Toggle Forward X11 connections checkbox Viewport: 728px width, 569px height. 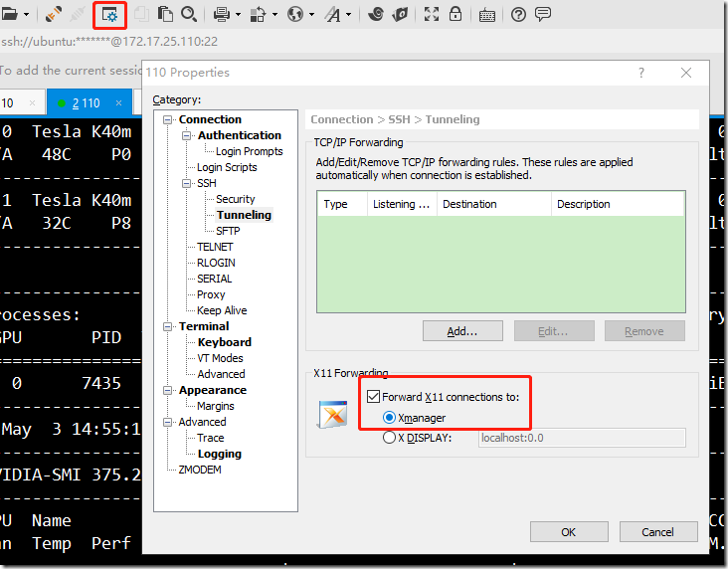tap(373, 397)
